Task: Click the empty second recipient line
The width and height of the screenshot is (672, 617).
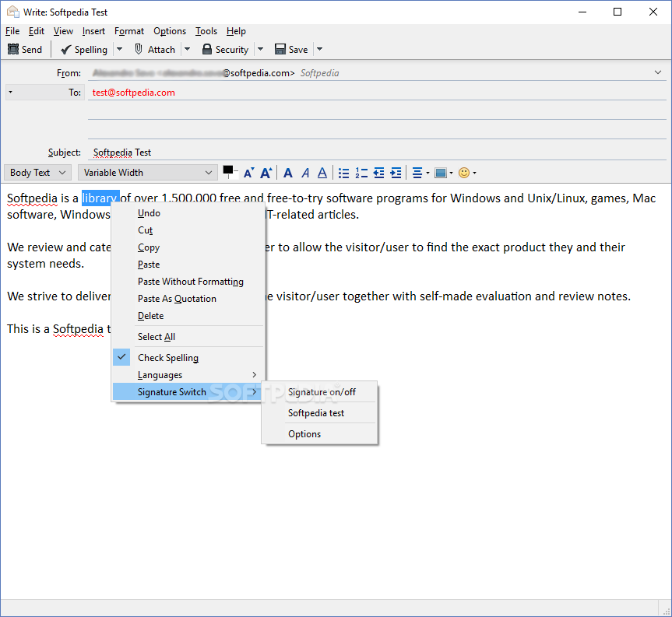Action: pyautogui.click(x=377, y=111)
